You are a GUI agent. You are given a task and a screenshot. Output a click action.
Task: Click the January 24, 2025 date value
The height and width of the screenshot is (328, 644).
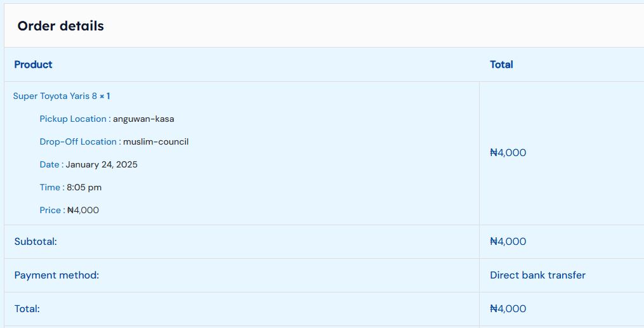pyautogui.click(x=102, y=165)
